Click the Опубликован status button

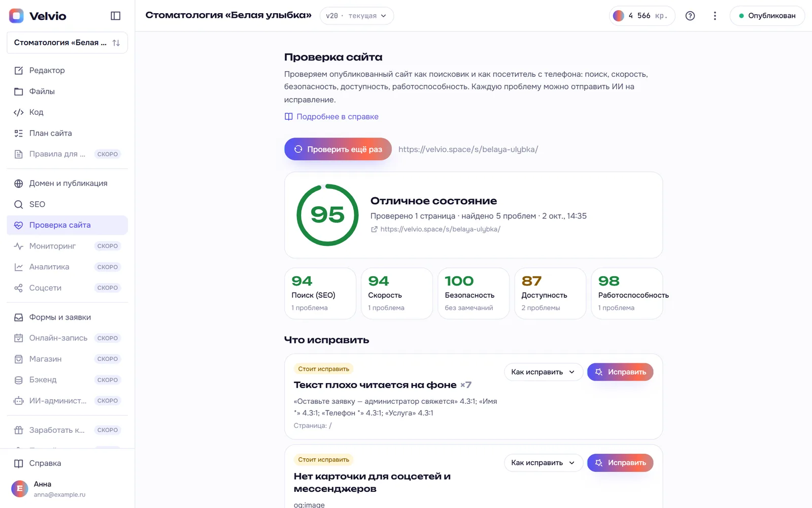point(767,16)
